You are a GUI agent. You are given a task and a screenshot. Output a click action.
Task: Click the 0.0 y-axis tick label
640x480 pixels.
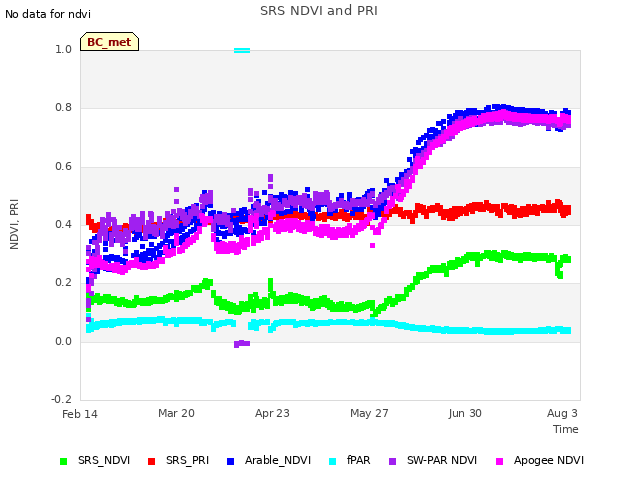click(63, 341)
